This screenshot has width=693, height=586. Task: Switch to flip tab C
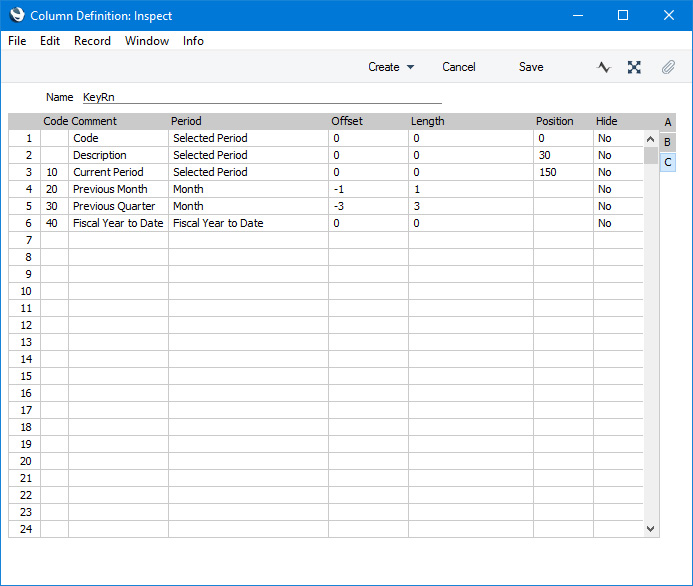coord(668,162)
